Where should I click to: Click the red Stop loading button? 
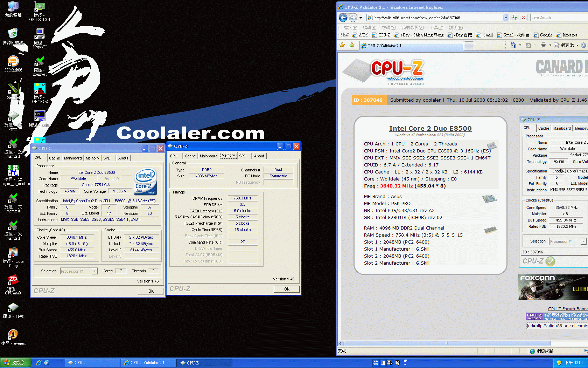(524, 18)
